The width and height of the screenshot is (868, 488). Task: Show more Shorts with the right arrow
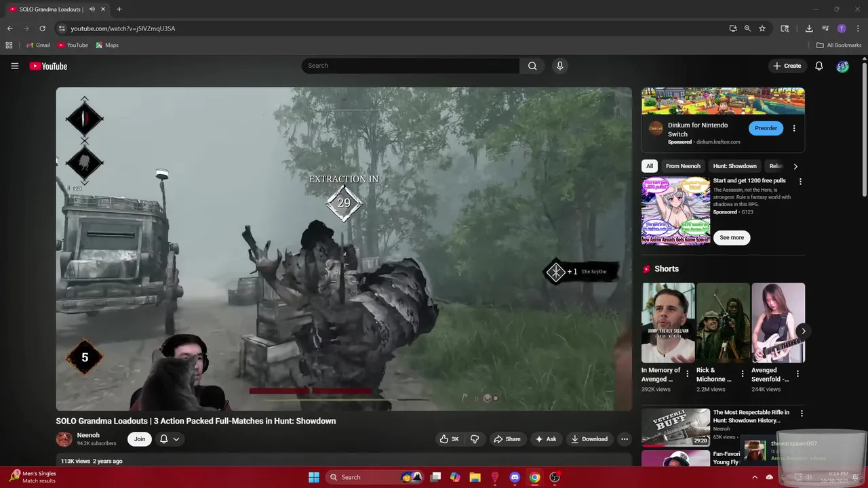coord(803,331)
